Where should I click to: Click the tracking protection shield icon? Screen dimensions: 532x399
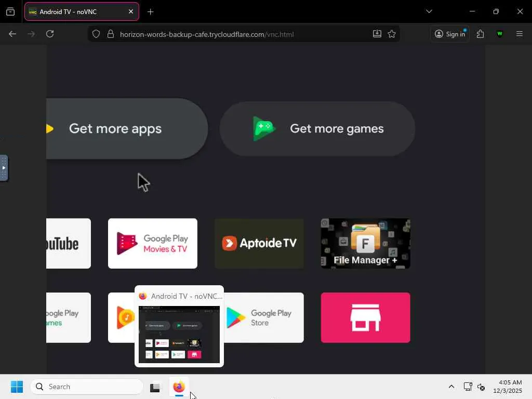(96, 34)
